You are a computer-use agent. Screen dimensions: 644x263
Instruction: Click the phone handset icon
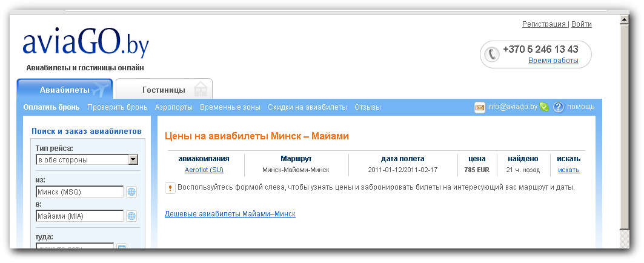(493, 54)
